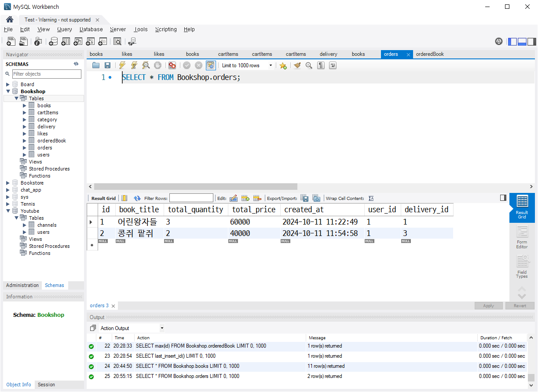Screen dimensions: 538x392
Task: Open a SQL script file with folder icon
Action: click(96, 65)
